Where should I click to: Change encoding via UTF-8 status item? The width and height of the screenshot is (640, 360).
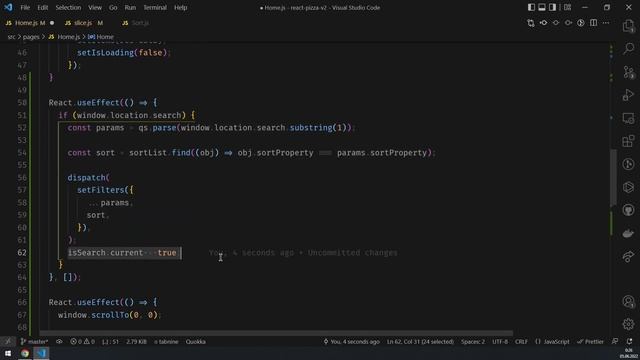point(500,342)
